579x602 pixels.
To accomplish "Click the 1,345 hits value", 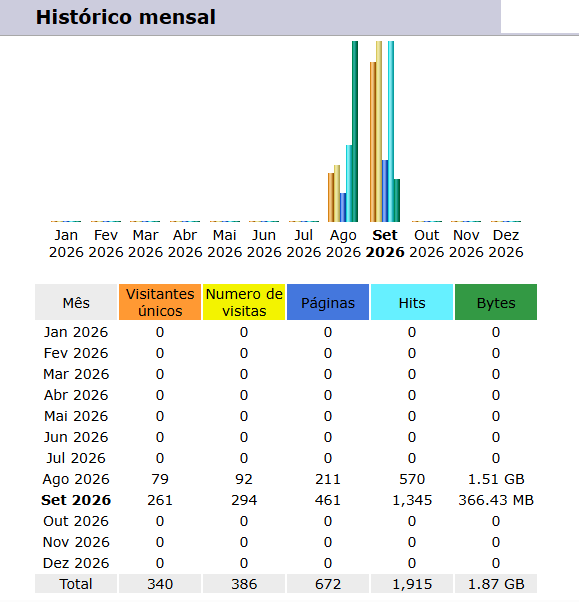I will [412, 500].
